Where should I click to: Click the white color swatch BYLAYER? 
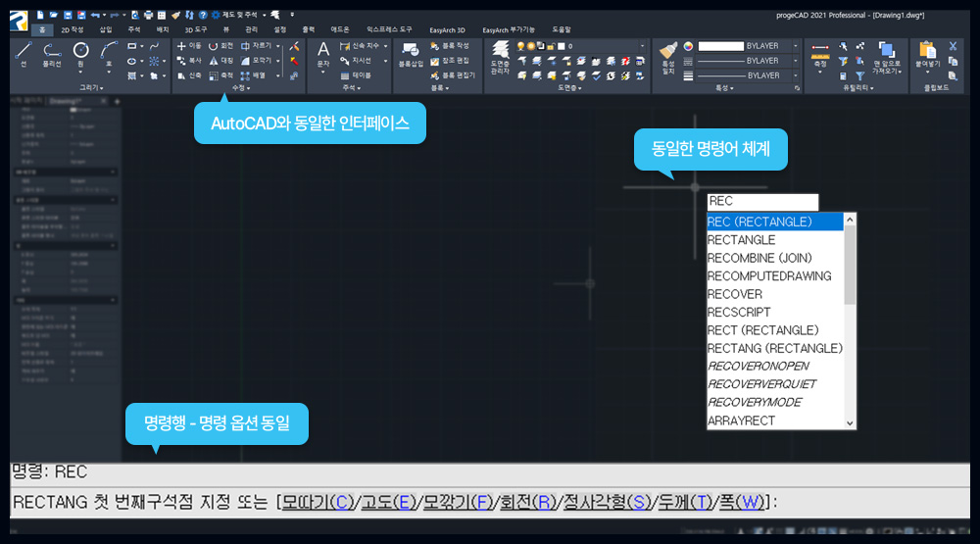pyautogui.click(x=720, y=46)
